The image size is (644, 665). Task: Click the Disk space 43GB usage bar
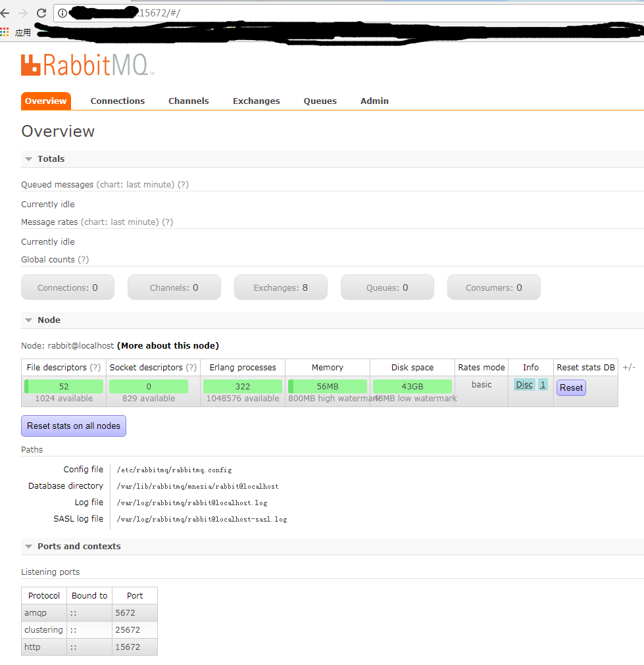click(x=412, y=386)
